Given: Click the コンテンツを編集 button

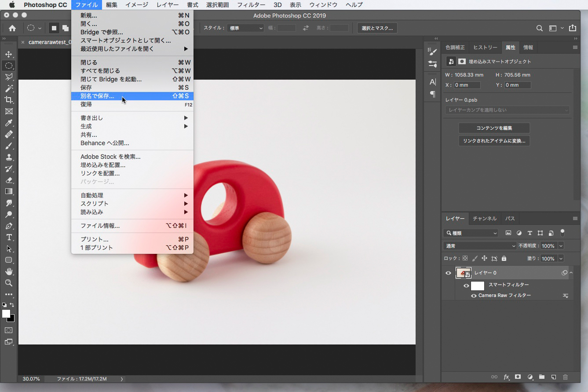Looking at the screenshot, I should click(x=494, y=128).
